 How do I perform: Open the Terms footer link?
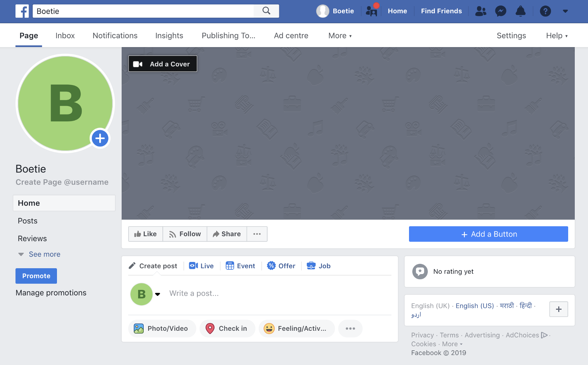coord(449,335)
